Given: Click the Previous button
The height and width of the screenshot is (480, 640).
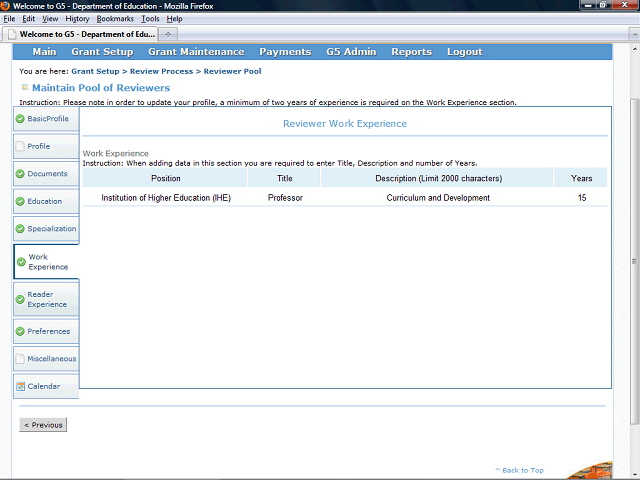Looking at the screenshot, I should click(x=43, y=425).
